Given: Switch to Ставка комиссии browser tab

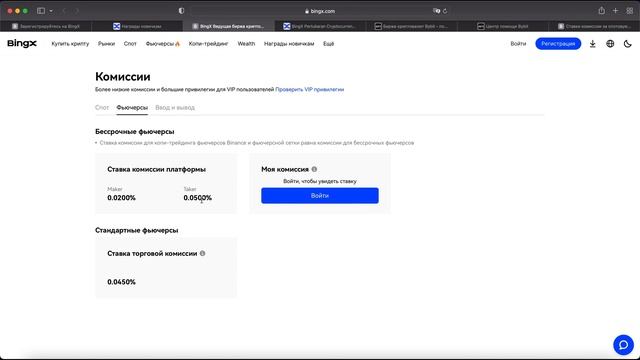Looking at the screenshot, I should pos(594,26).
